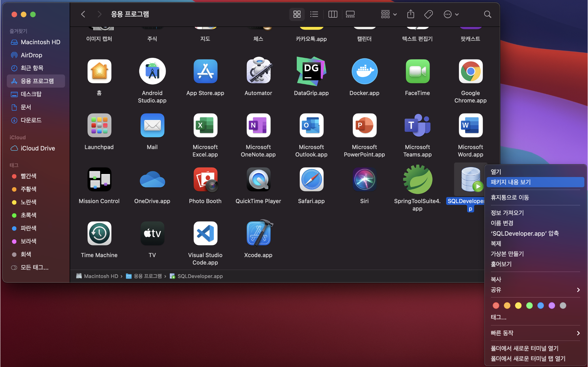
Task: Click the Share toolbar button
Action: [411, 14]
